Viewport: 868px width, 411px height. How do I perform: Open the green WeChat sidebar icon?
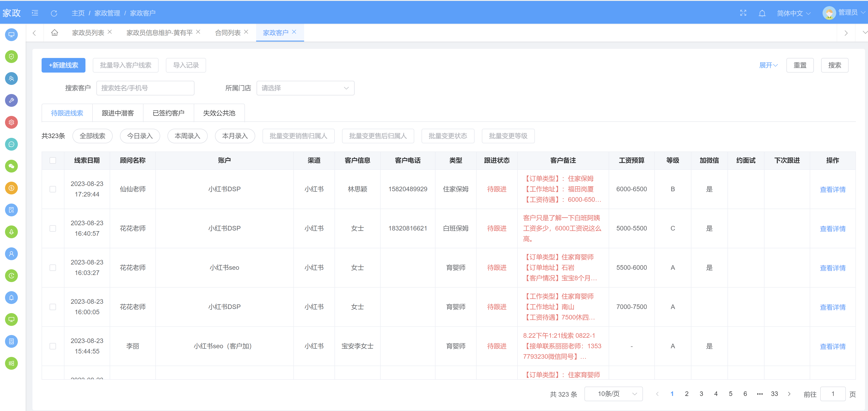11,166
